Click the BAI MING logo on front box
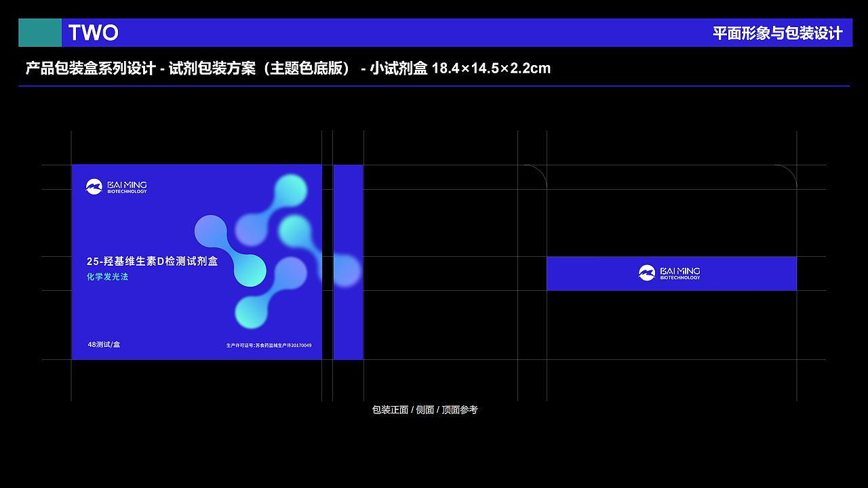Screen dimensions: 868x488 116,186
